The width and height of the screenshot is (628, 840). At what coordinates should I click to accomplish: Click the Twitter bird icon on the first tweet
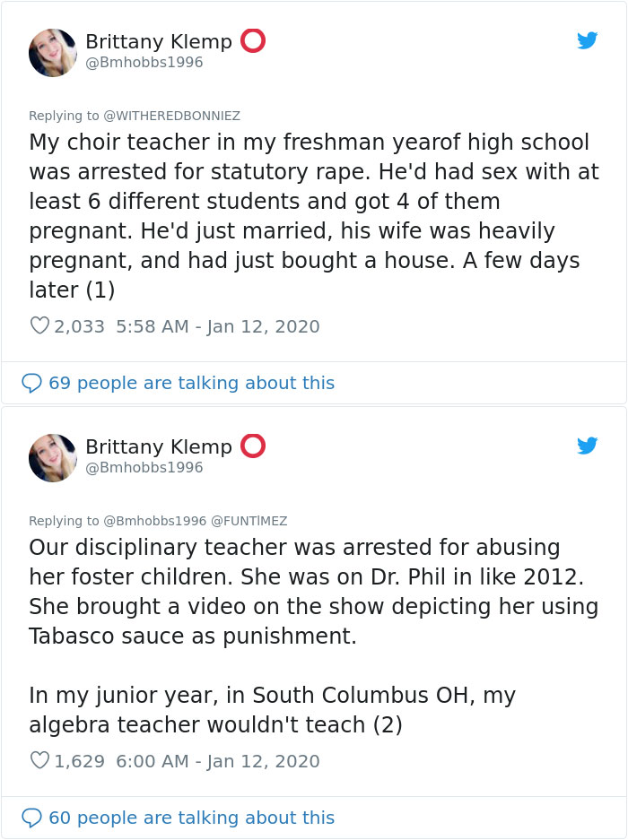[x=588, y=40]
